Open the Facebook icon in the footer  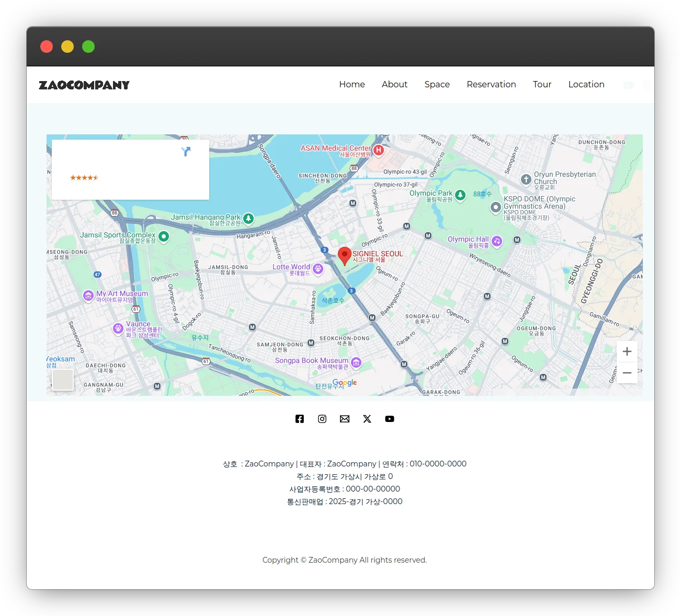click(x=300, y=419)
